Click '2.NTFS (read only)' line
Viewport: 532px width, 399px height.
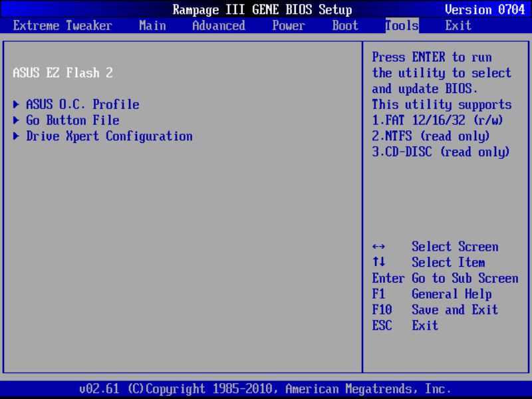click(431, 136)
